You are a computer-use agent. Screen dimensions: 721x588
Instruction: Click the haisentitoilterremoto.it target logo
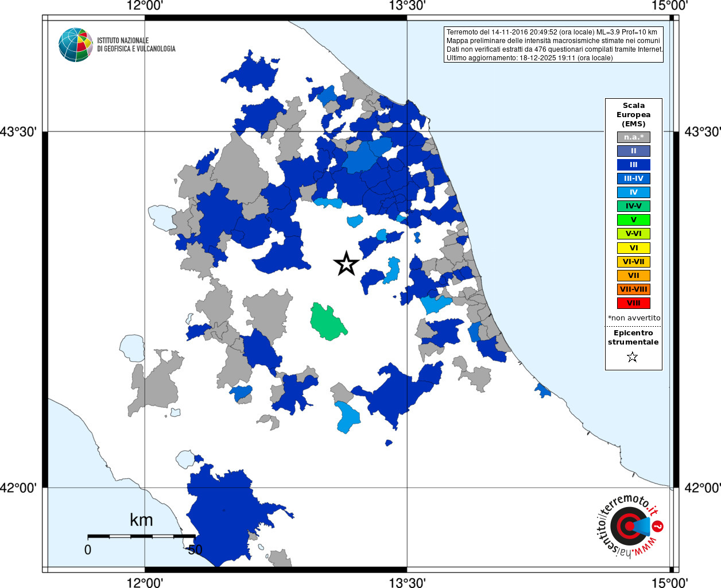coord(630,525)
